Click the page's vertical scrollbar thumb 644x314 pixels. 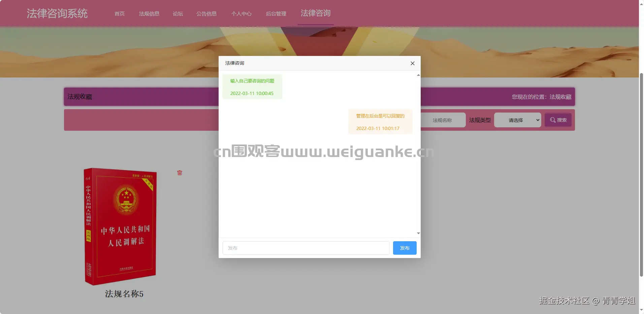(x=641, y=175)
